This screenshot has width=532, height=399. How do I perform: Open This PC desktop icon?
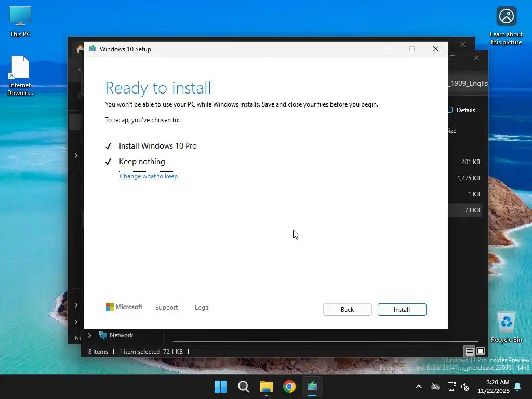click(20, 21)
